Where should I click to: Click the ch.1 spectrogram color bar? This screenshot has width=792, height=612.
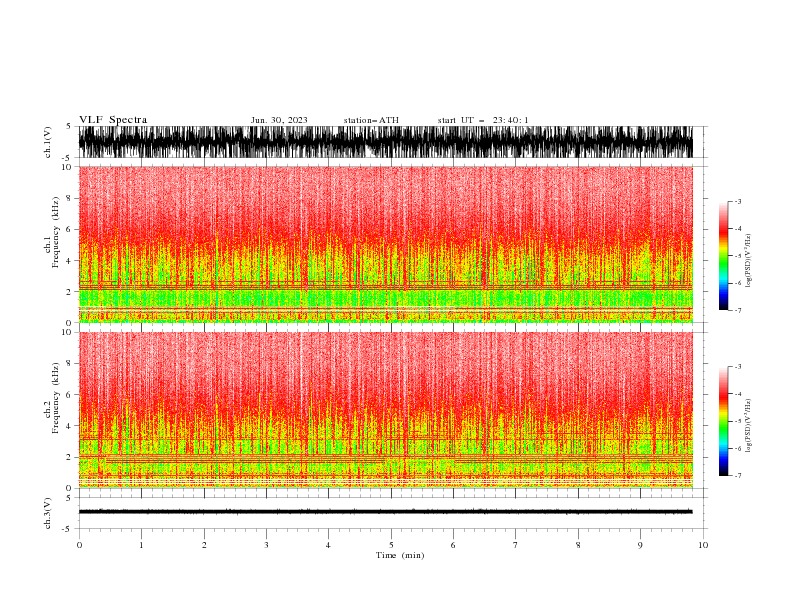coord(723,256)
